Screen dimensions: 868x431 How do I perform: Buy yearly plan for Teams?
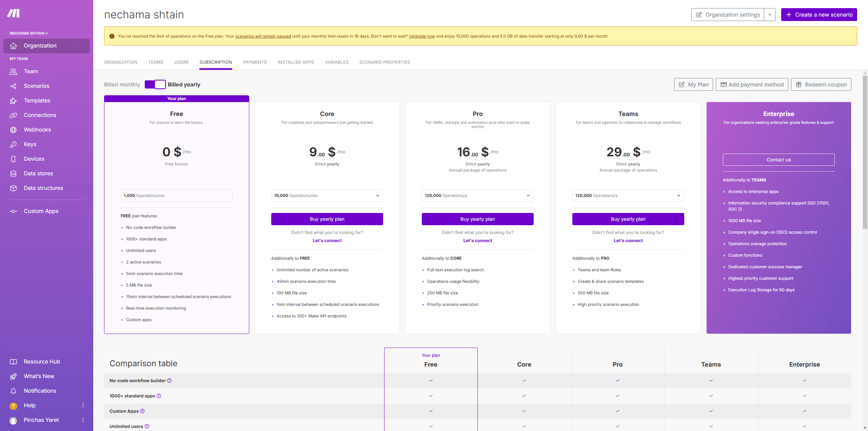point(628,219)
